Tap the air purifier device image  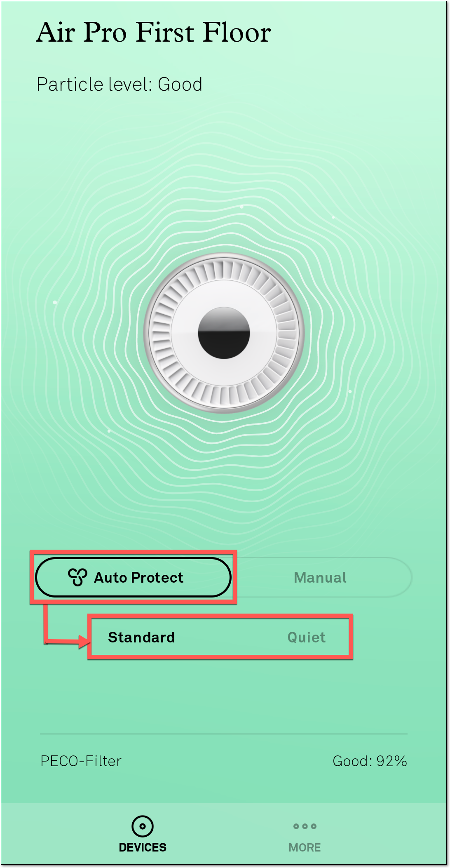point(224,333)
